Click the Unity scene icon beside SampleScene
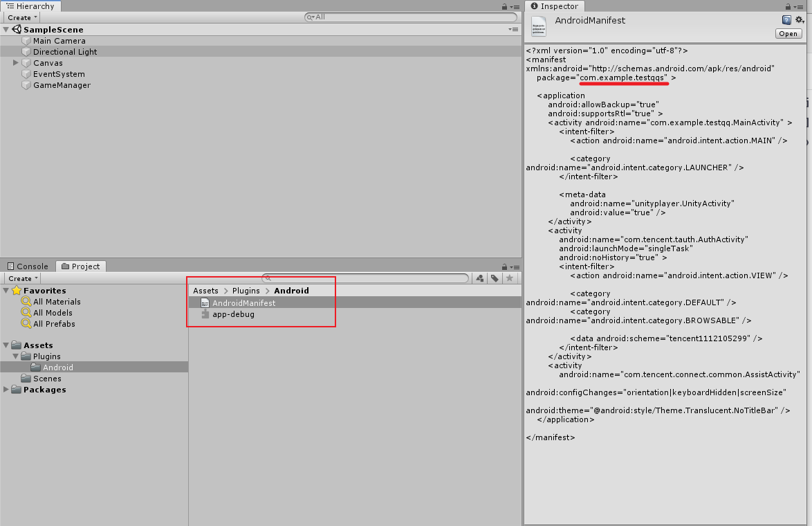Screen dimensions: 812x526 click(x=17, y=30)
